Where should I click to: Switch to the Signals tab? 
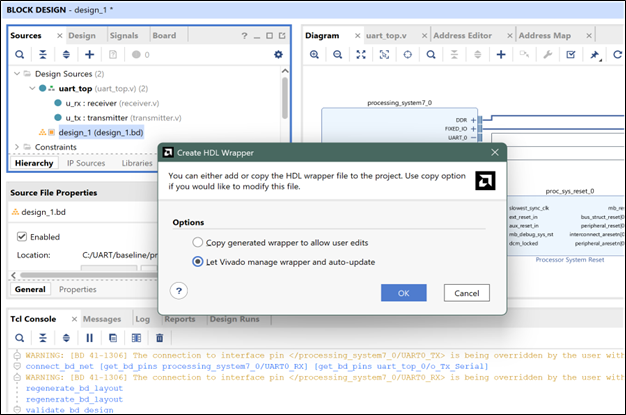(x=124, y=36)
